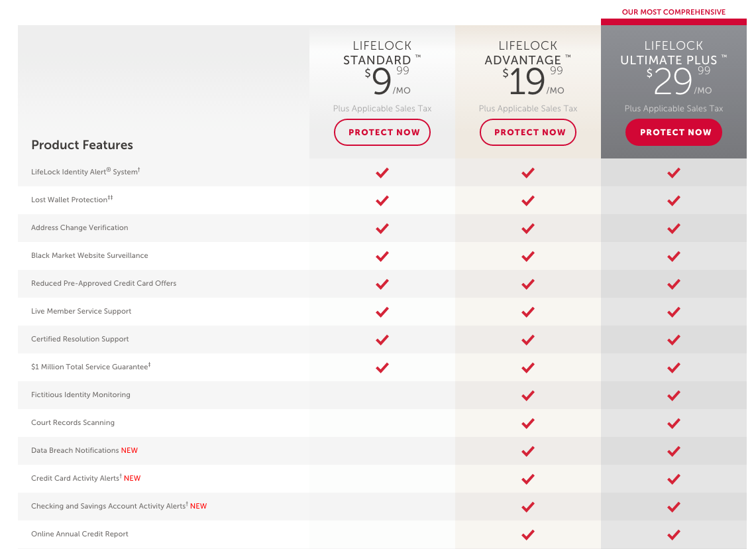Click Ultimate Plus checkmark for Court Records Scanning
Screen dimensions: 756x549
[x=674, y=424]
